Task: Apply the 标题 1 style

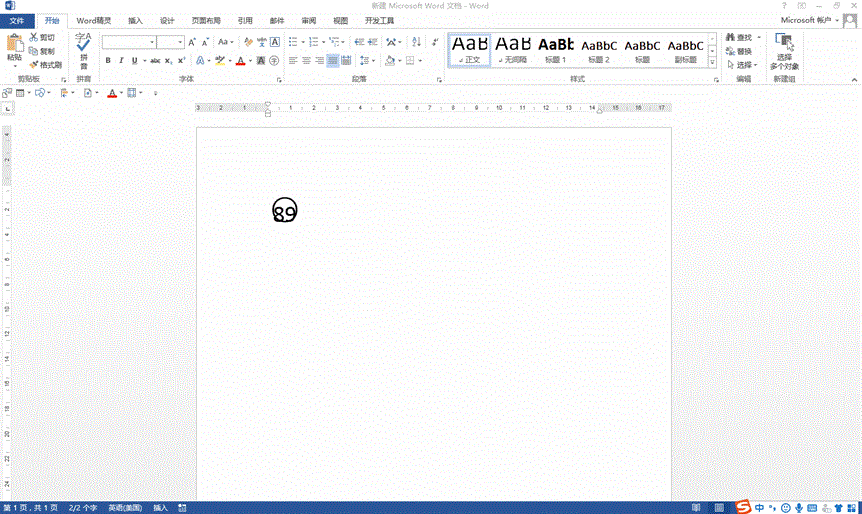Action: pos(555,49)
